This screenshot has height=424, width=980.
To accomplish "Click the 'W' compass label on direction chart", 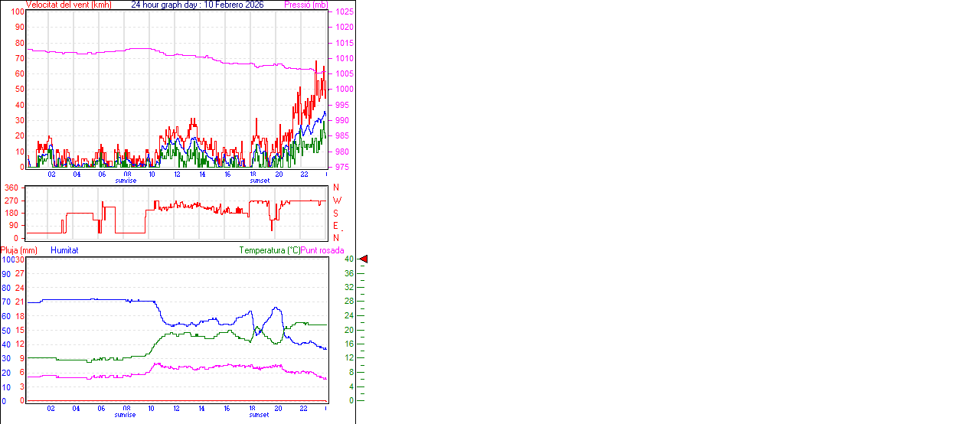I will point(335,201).
